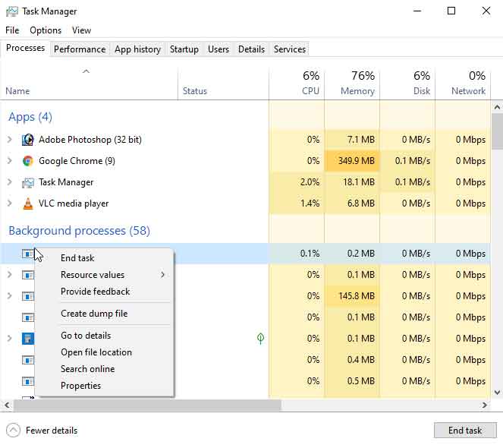Click the horizontal scrollbar right arrow

pos(485,405)
